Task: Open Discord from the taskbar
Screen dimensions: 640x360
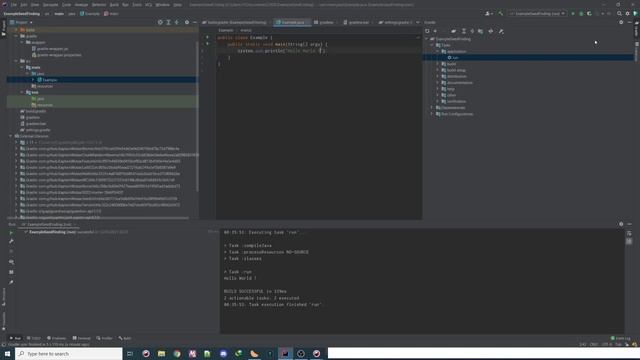Action: pos(223,353)
